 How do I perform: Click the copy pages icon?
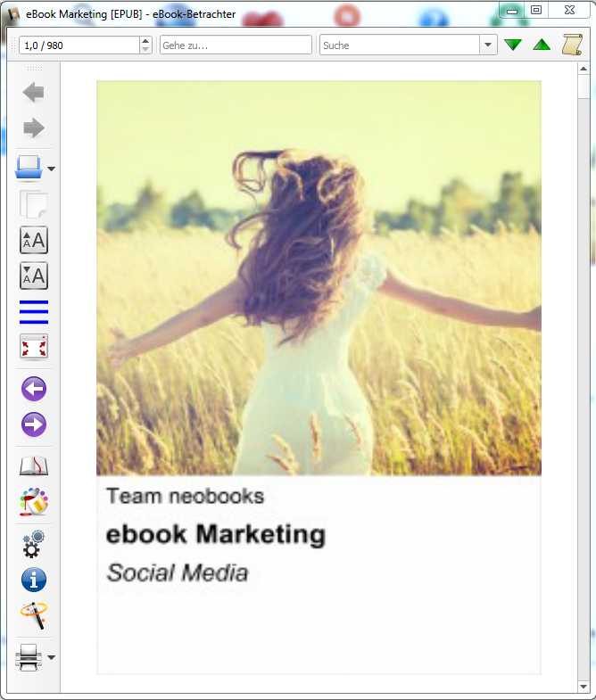(x=33, y=204)
